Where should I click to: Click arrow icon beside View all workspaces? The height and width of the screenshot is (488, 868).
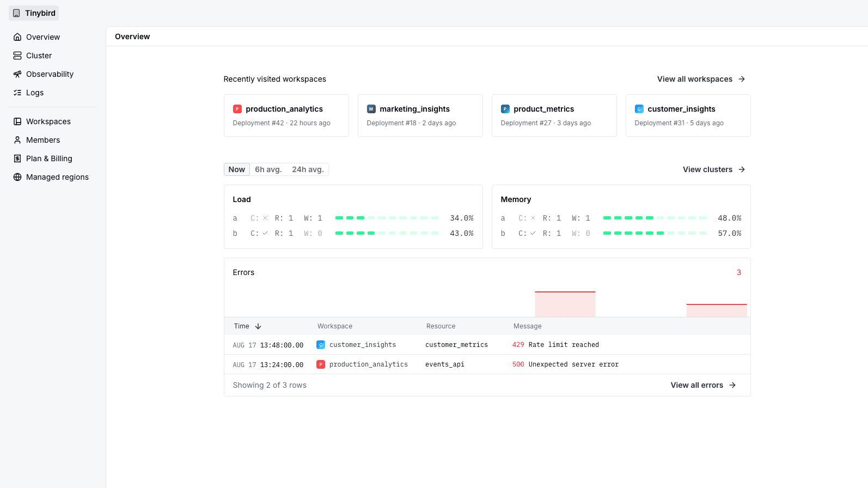tap(742, 79)
